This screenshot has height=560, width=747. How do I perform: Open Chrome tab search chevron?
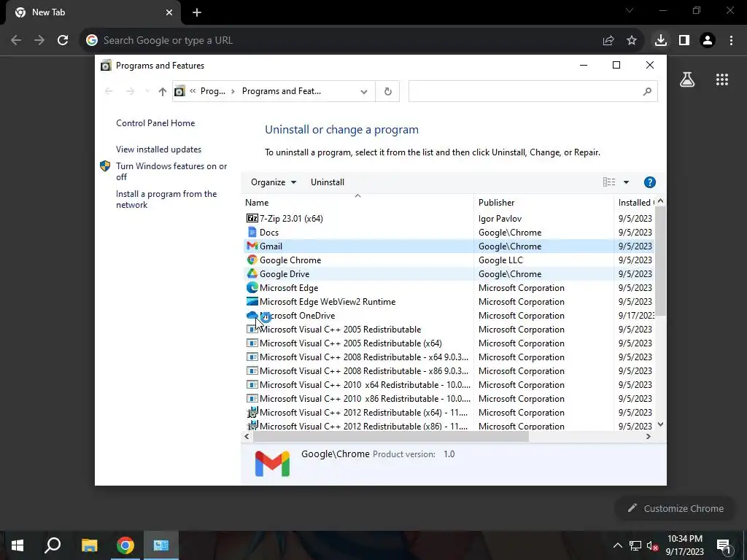coord(630,11)
